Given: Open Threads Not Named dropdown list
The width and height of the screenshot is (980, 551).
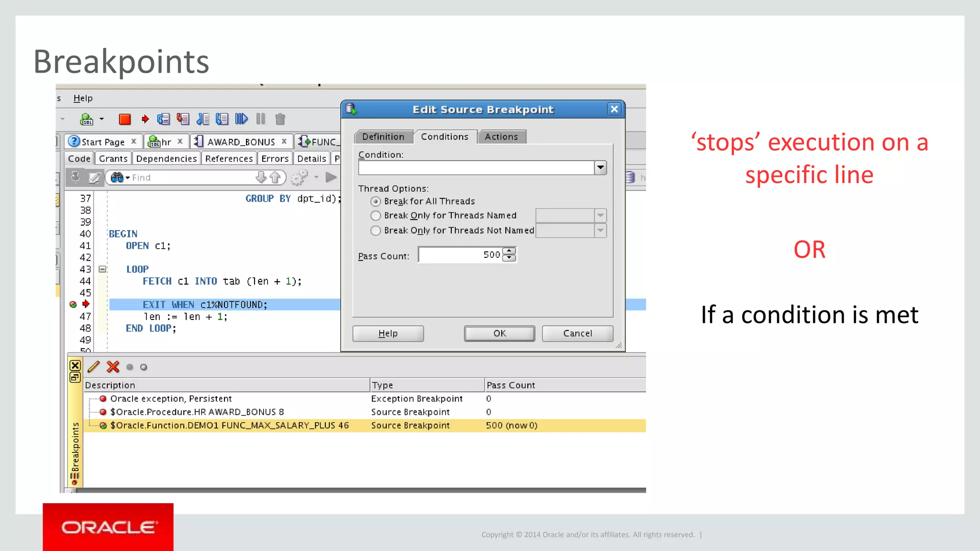Looking at the screenshot, I should point(601,231).
